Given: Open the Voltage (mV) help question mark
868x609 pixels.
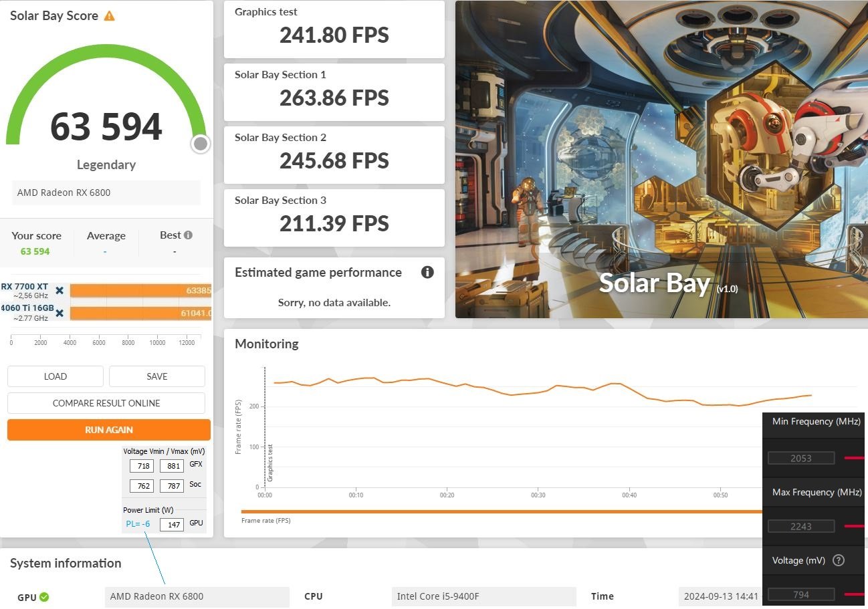Looking at the screenshot, I should 839,560.
